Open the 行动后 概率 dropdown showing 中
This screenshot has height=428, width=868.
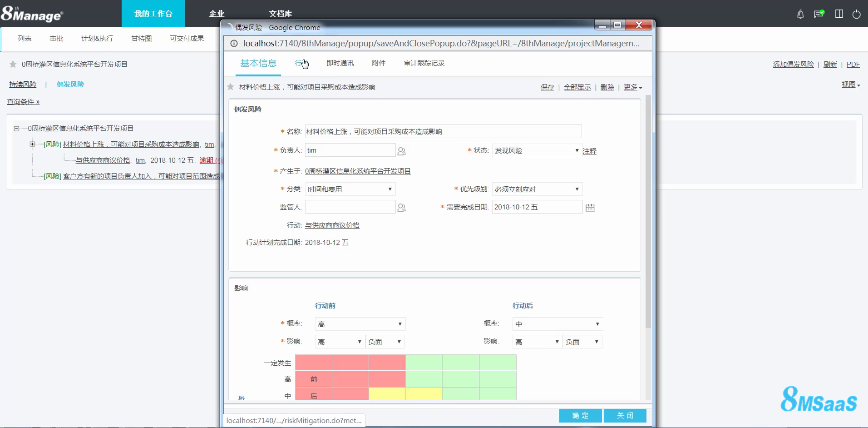pyautogui.click(x=557, y=324)
